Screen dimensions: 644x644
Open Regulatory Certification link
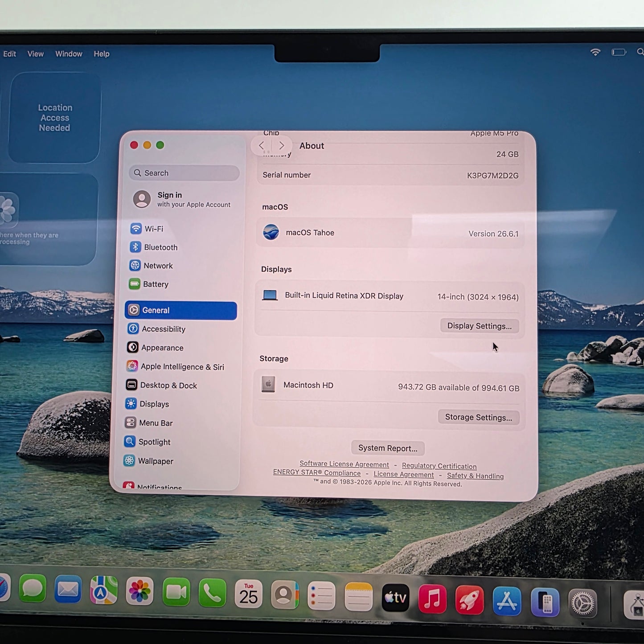pos(439,466)
